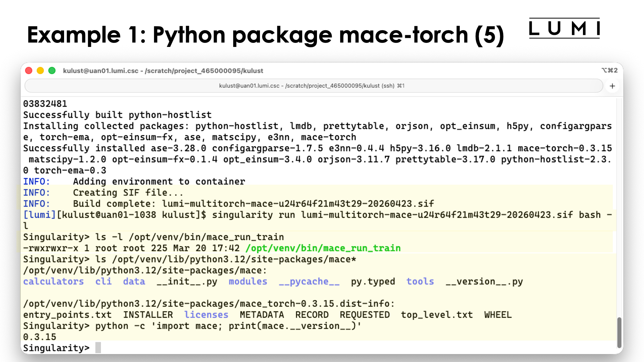Select the data directory entry
This screenshot has height=362, width=644.
pos(134,282)
